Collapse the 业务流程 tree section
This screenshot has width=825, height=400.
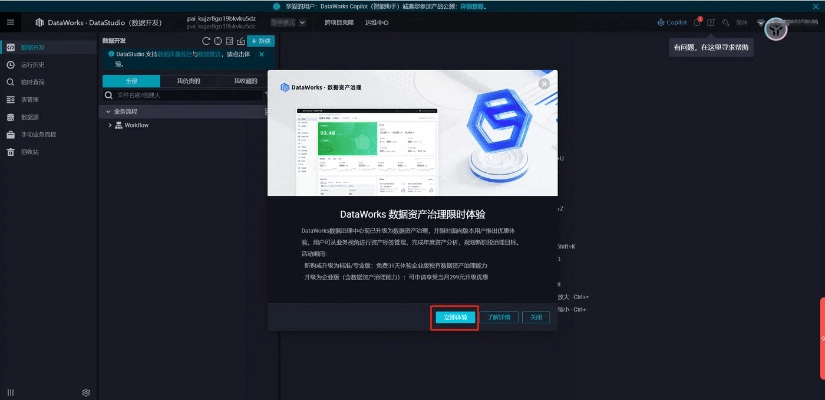click(x=108, y=112)
